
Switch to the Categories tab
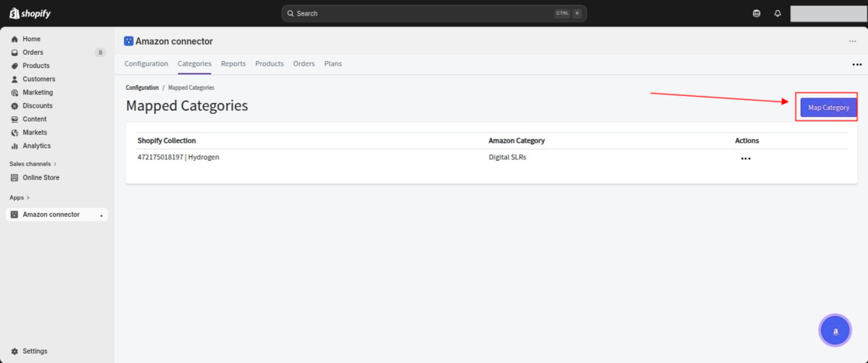coord(195,63)
